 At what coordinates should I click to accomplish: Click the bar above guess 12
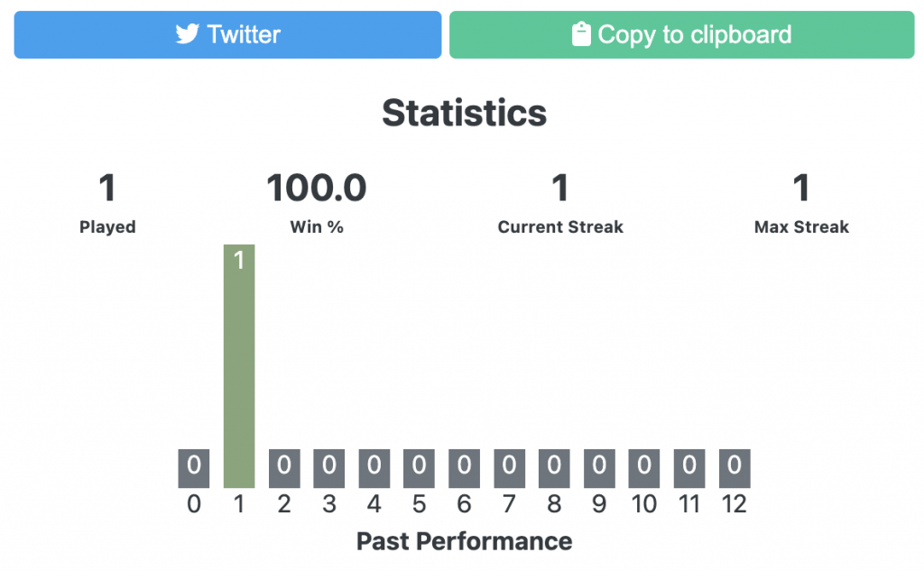pos(734,467)
